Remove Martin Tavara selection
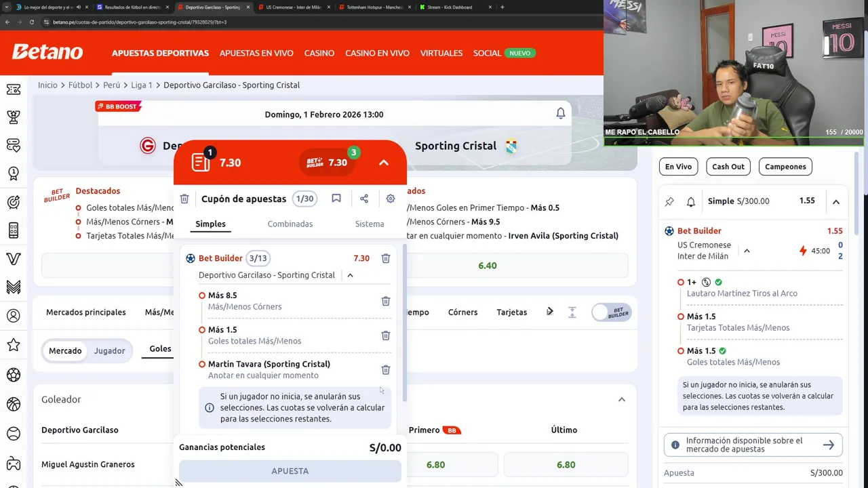 386,369
